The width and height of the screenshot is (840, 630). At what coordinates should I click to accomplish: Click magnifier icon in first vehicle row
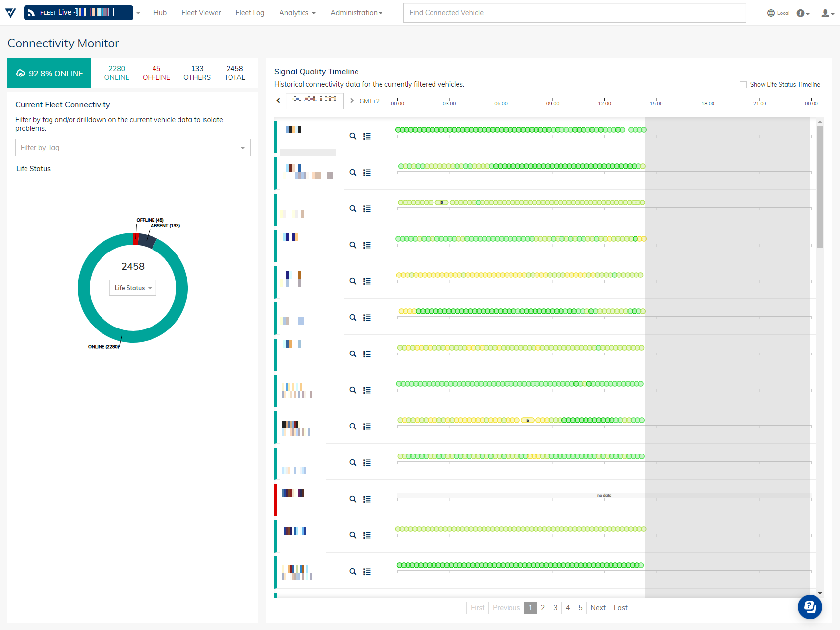point(353,136)
